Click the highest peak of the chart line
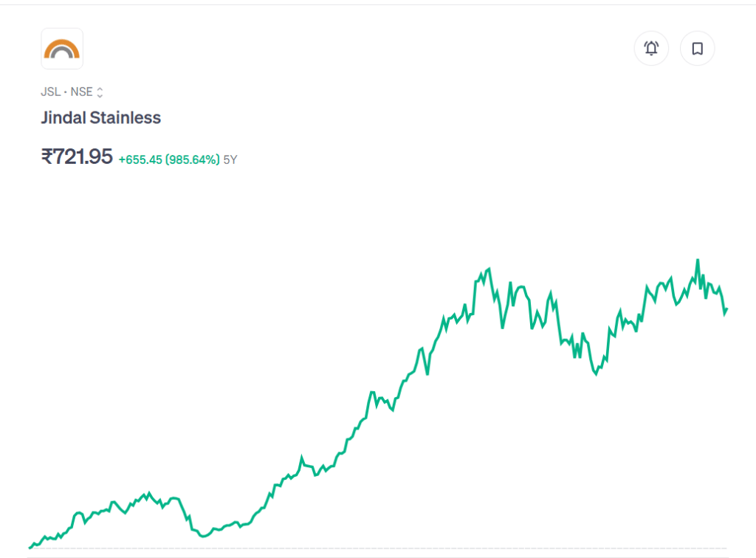This screenshot has width=756, height=558. pos(697,261)
